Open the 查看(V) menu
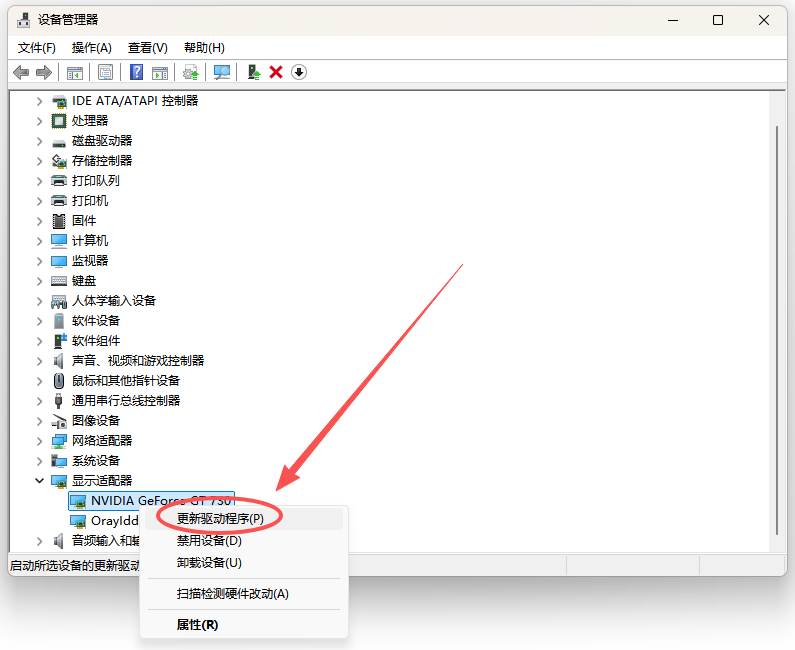The height and width of the screenshot is (650, 795). (x=147, y=47)
